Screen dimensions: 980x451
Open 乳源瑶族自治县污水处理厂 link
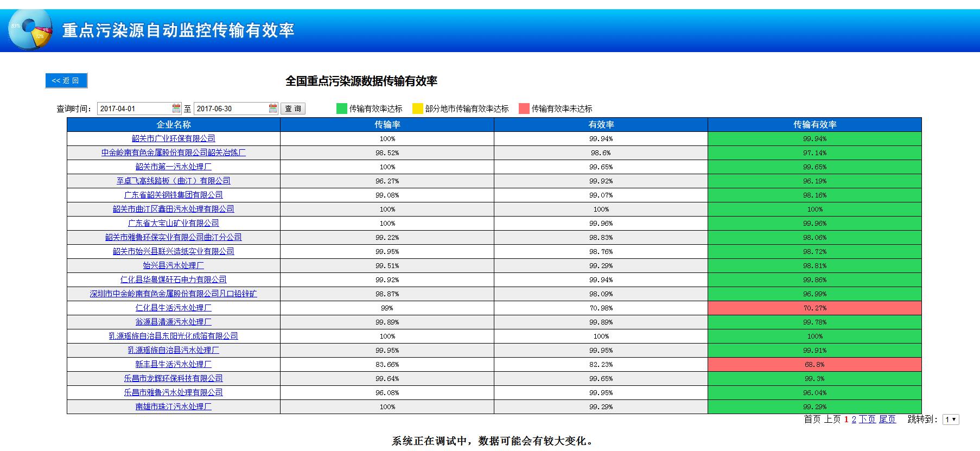tap(174, 350)
